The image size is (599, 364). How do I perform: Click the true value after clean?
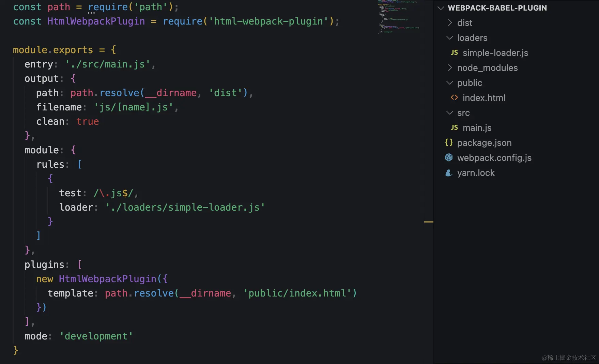pyautogui.click(x=88, y=121)
